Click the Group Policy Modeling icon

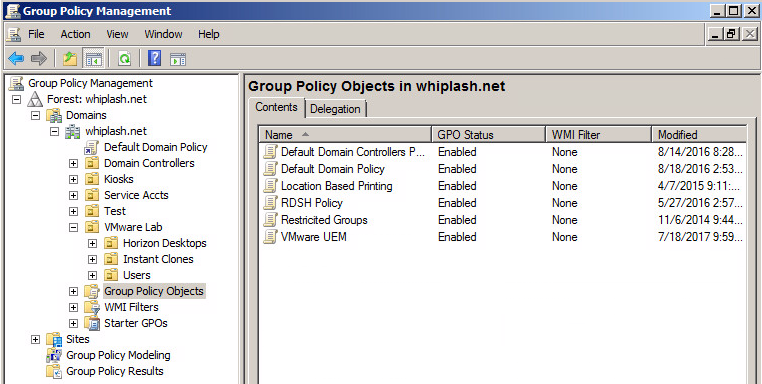pos(54,355)
